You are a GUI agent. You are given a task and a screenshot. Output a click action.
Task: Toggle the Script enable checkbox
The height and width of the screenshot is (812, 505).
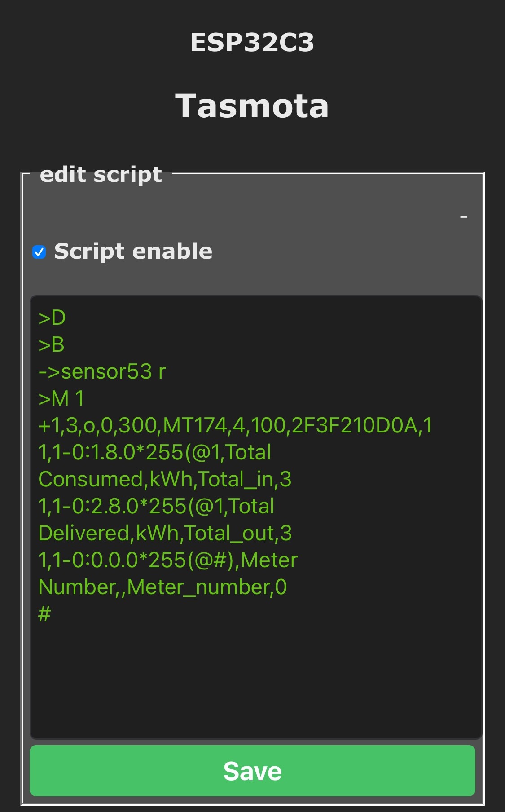point(39,252)
